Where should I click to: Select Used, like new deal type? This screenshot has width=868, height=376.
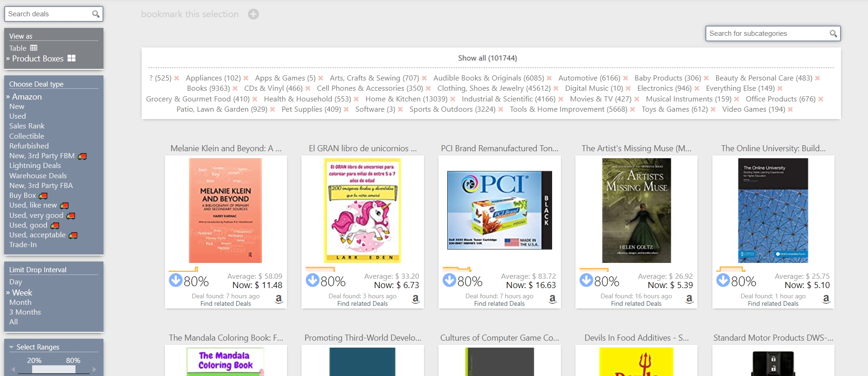coord(33,205)
